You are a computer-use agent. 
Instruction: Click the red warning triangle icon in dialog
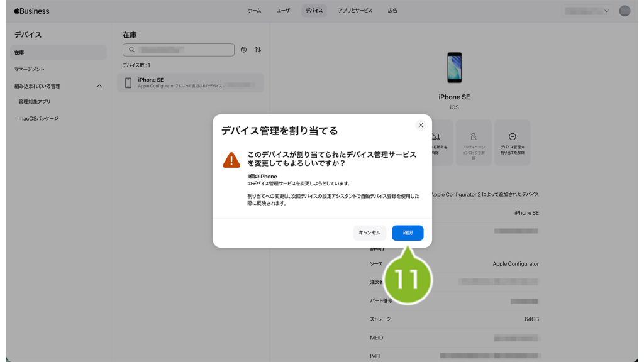[231, 160]
